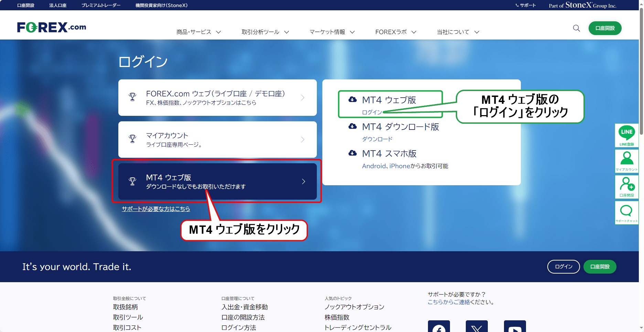Expand the FOREXラボ menu
Screen dimensions: 644x332
[396, 32]
